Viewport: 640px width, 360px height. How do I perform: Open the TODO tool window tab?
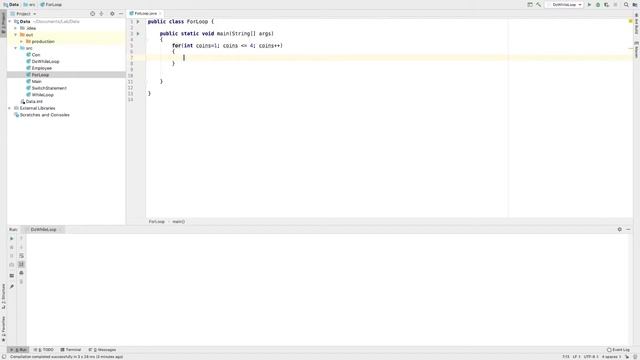[x=44, y=350]
